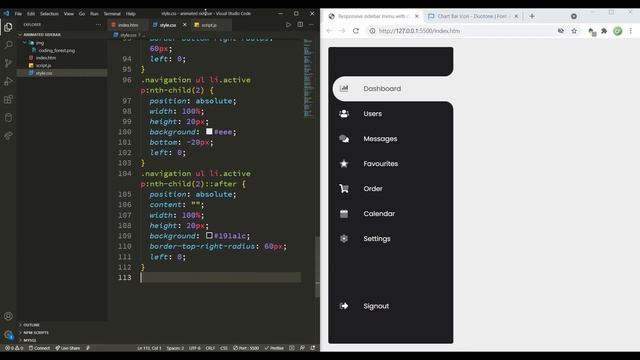Viewport: 640px width, 360px height.
Task: Open the Explorer view in activity bar
Action: 8,27
